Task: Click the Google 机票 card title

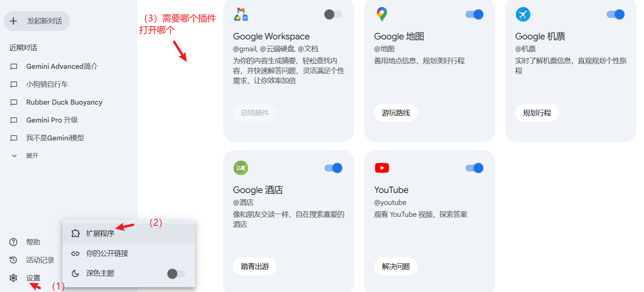Action: pyautogui.click(x=540, y=37)
